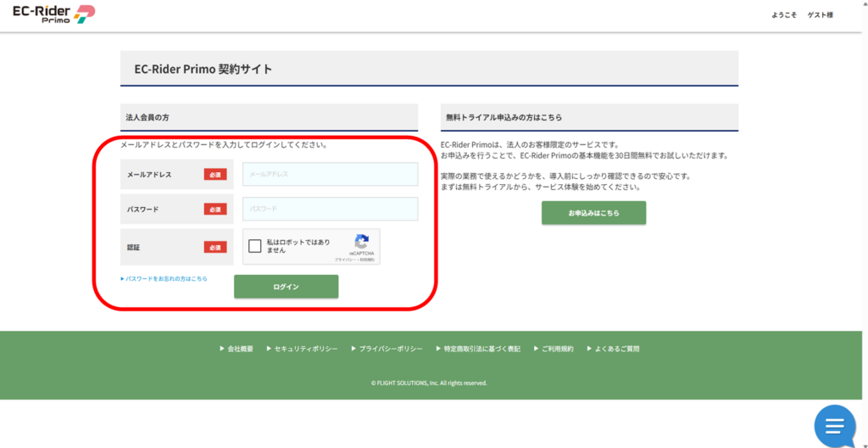
Task: Open the セキュリティポリシー footer link
Action: pyautogui.click(x=305, y=349)
